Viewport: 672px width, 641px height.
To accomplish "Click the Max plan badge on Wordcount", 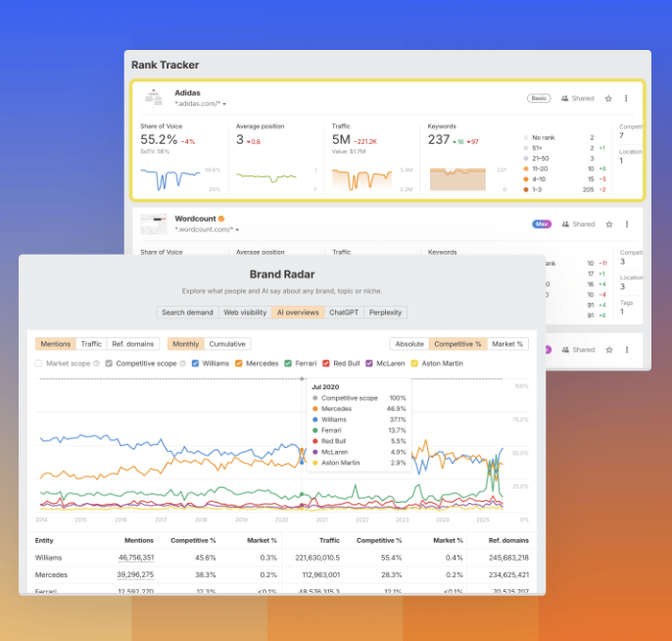I will click(542, 223).
